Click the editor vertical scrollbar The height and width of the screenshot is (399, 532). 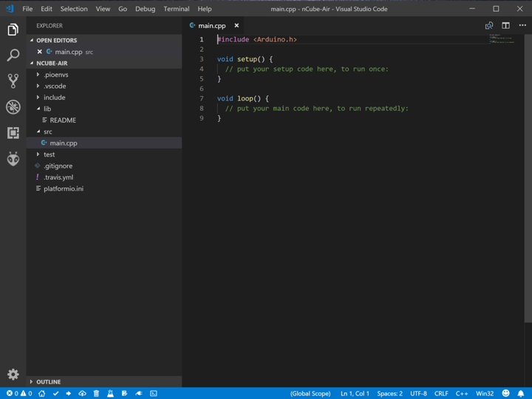(528, 178)
